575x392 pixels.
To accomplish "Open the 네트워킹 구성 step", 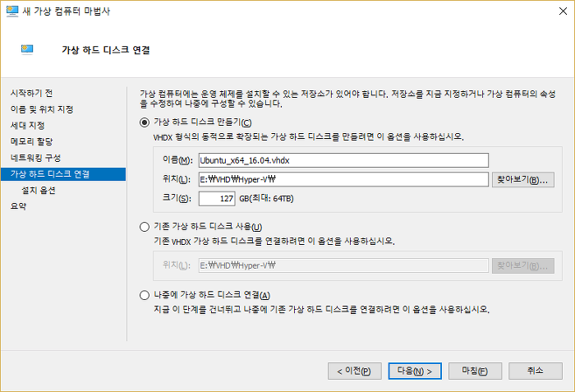I will [35, 158].
